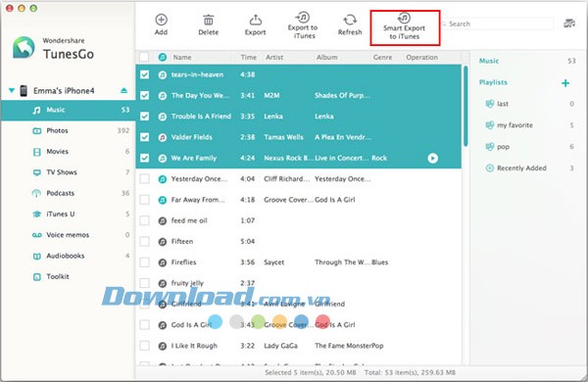The width and height of the screenshot is (588, 382).
Task: Click the Playlists heading
Action: pyautogui.click(x=493, y=82)
